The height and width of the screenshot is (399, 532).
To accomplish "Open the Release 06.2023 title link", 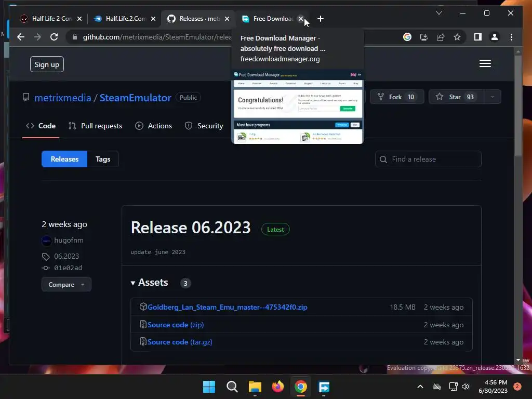I will [x=191, y=228].
